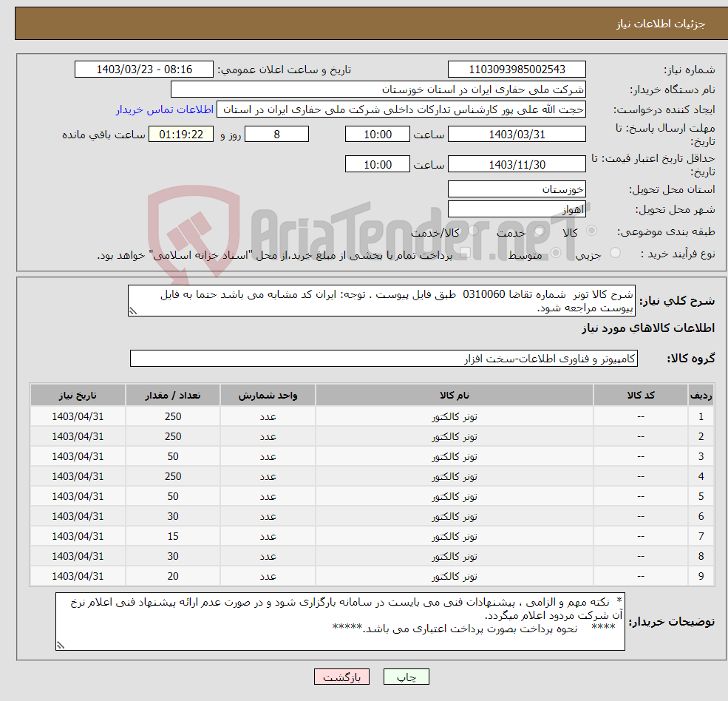
Task: Click quantity 250 in row 4
Action: pyautogui.click(x=173, y=477)
